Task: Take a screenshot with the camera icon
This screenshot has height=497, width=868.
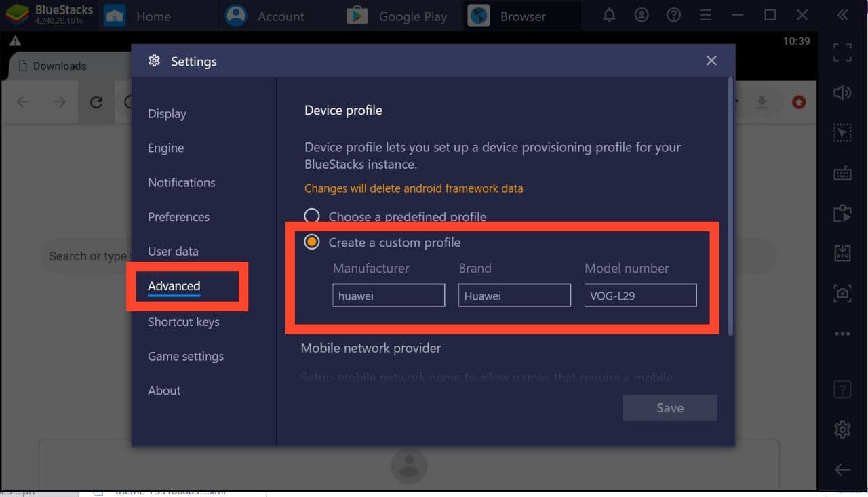Action: point(842,294)
